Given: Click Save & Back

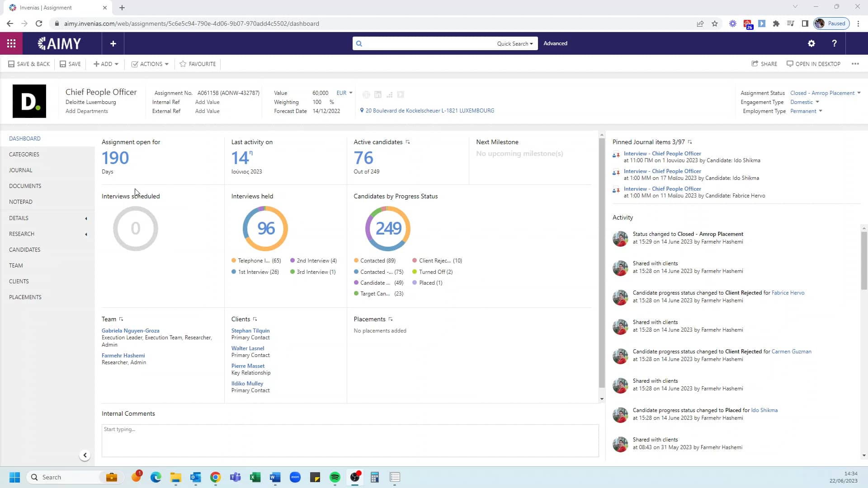Looking at the screenshot, I should tap(29, 64).
